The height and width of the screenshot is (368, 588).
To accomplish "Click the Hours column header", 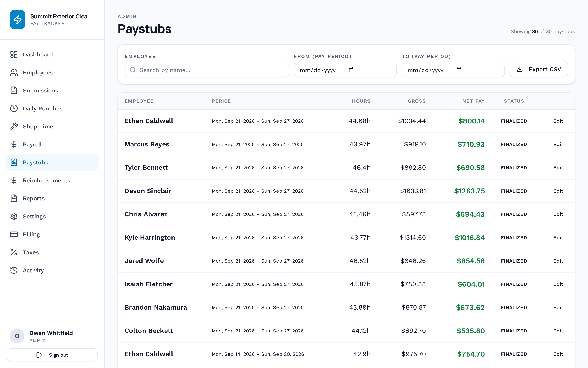I will pos(361,101).
